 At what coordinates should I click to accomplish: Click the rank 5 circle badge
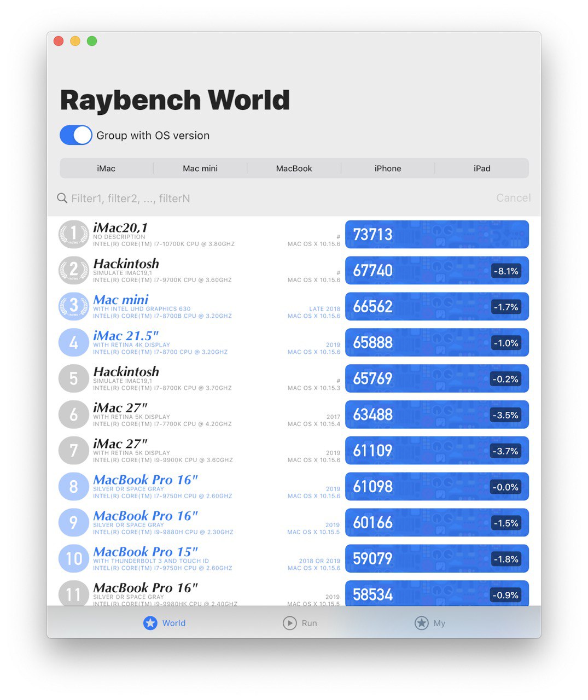(74, 378)
